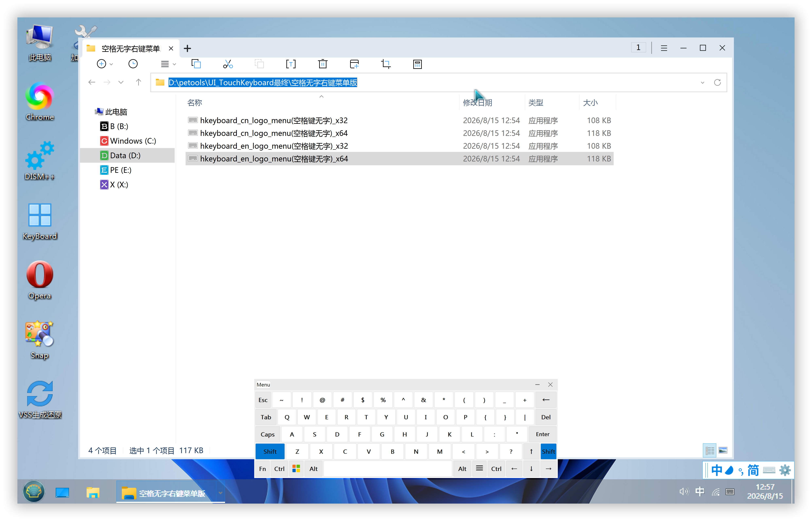Sort files by 大小 column
The width and height of the screenshot is (812, 521).
[x=590, y=102]
